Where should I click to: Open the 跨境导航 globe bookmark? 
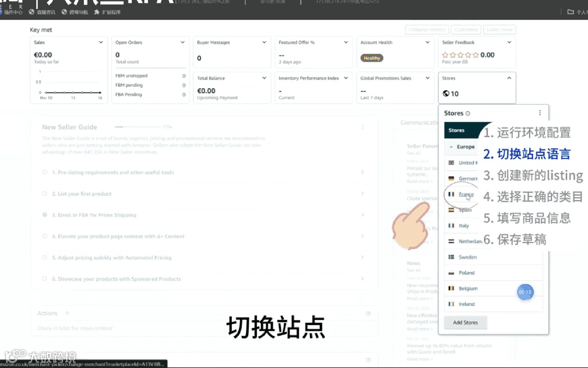pos(75,12)
